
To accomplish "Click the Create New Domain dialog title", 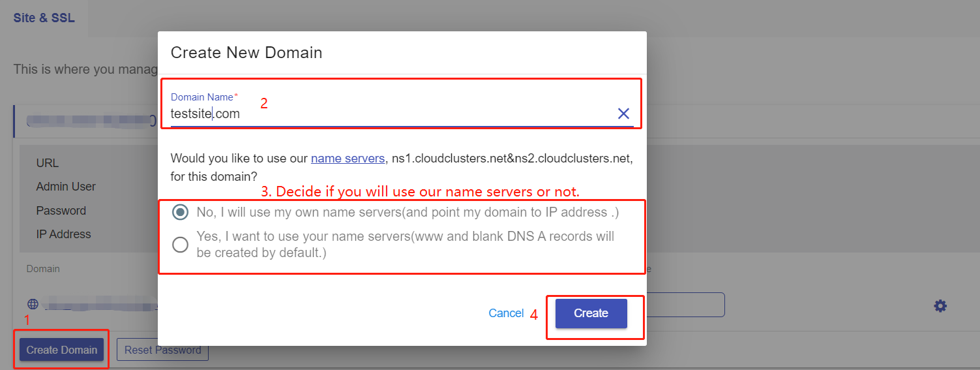I will tap(246, 53).
